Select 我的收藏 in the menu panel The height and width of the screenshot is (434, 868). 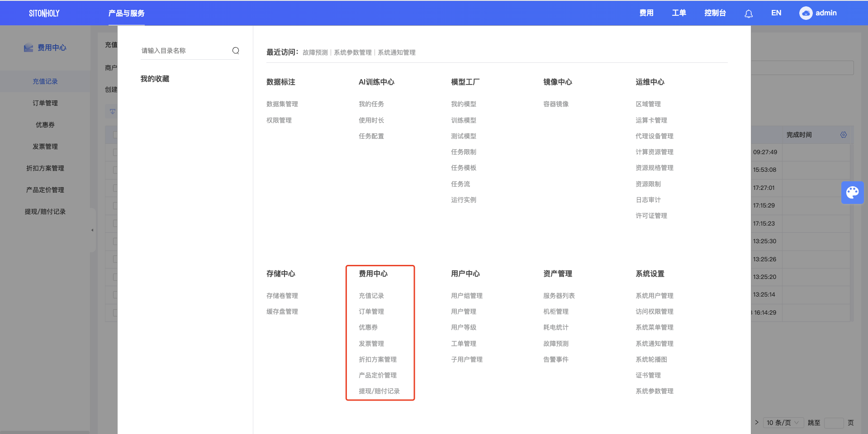tap(155, 79)
